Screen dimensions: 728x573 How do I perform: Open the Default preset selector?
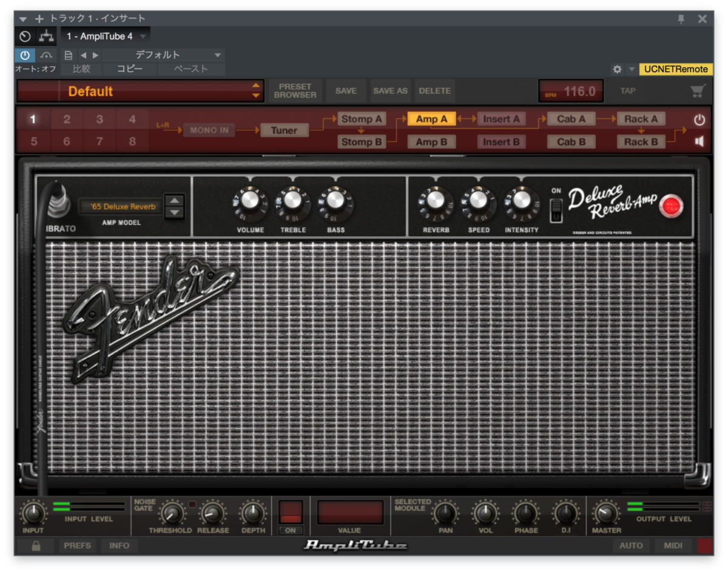click(140, 91)
